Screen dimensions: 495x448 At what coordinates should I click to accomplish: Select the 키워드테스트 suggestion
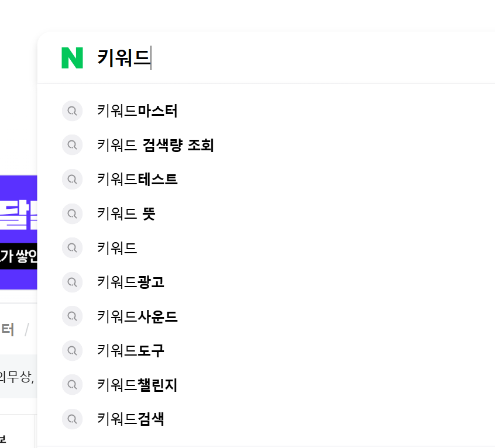click(136, 179)
